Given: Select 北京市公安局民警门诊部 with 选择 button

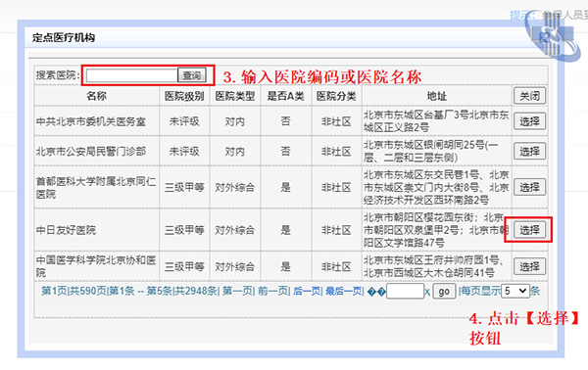Looking at the screenshot, I should pos(529,151).
